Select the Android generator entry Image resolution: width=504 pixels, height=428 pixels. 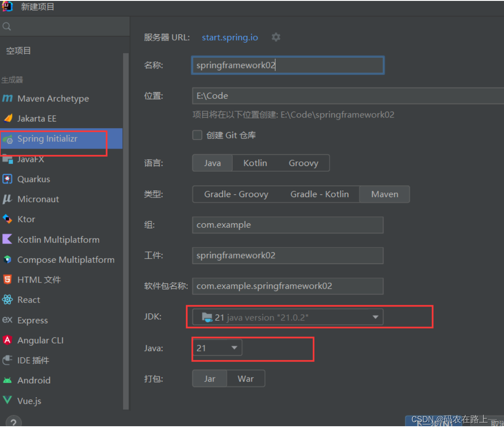(x=61, y=380)
